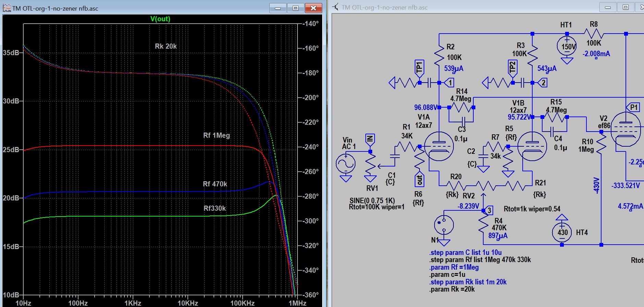This screenshot has height=307, width=644.
Task: Select the TP2 test point flag
Action: (512, 68)
